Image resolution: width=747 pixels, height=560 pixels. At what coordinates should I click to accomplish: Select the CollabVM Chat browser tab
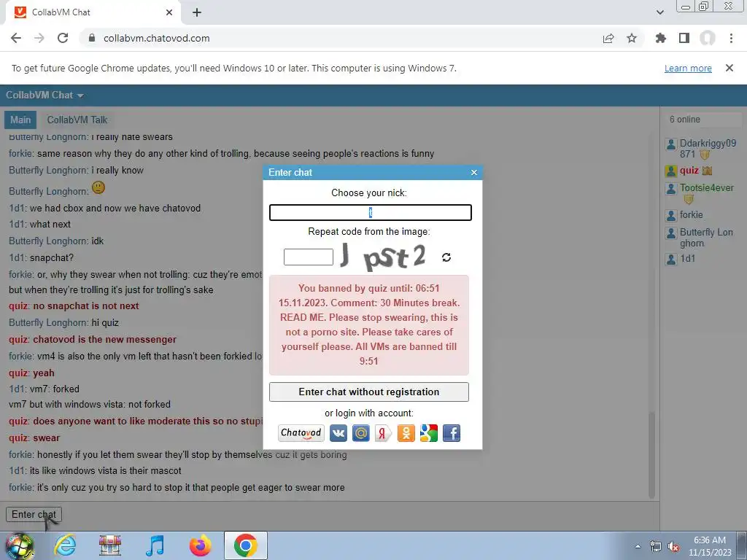92,12
